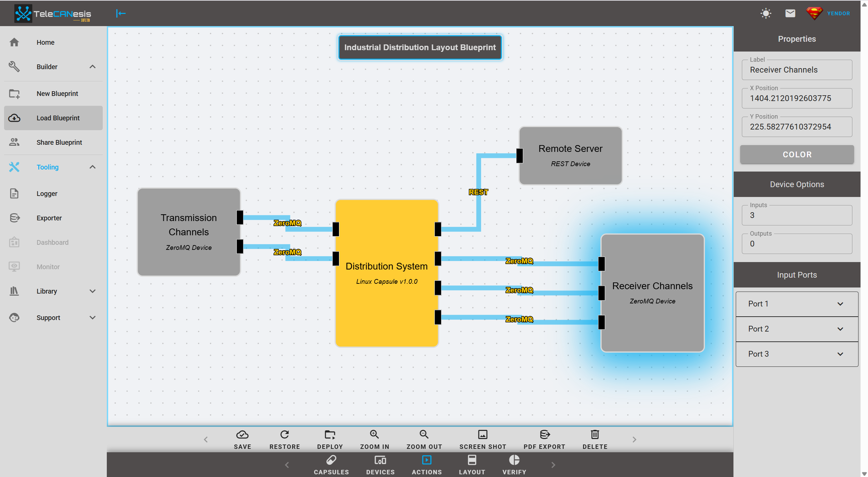Click the Save cloud icon

coord(242,435)
